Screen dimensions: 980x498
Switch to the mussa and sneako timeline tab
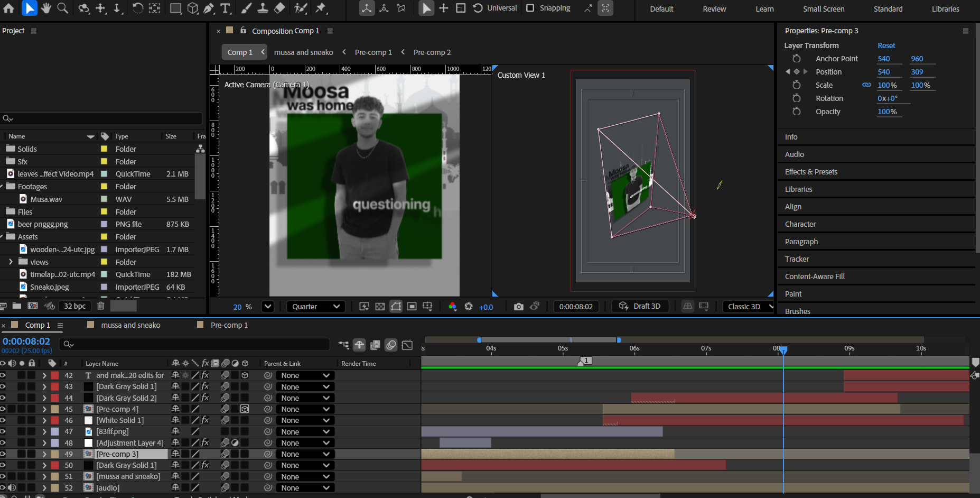pos(130,325)
